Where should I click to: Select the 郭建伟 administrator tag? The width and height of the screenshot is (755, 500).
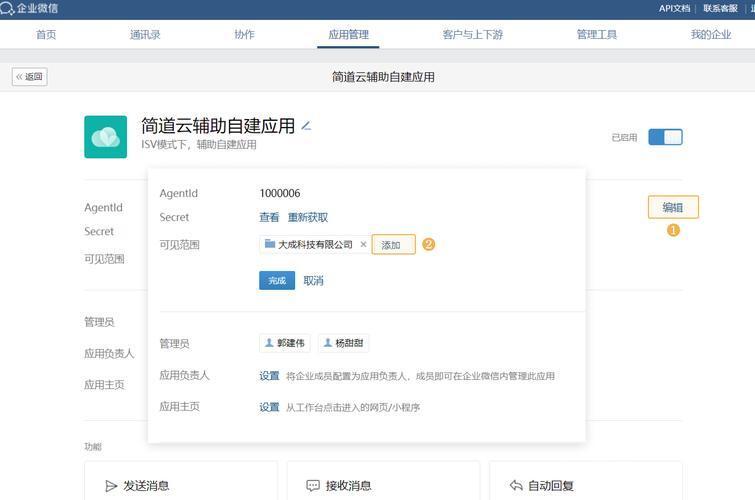[x=285, y=343]
